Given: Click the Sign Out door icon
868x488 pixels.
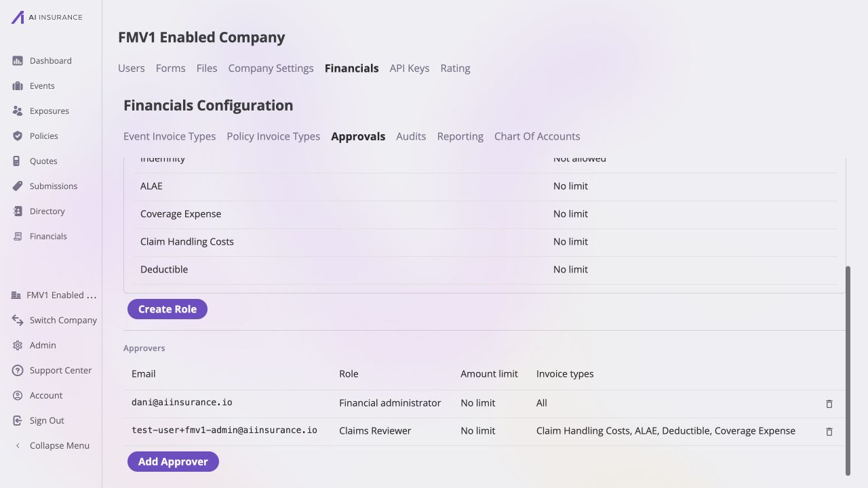Looking at the screenshot, I should click(x=18, y=421).
